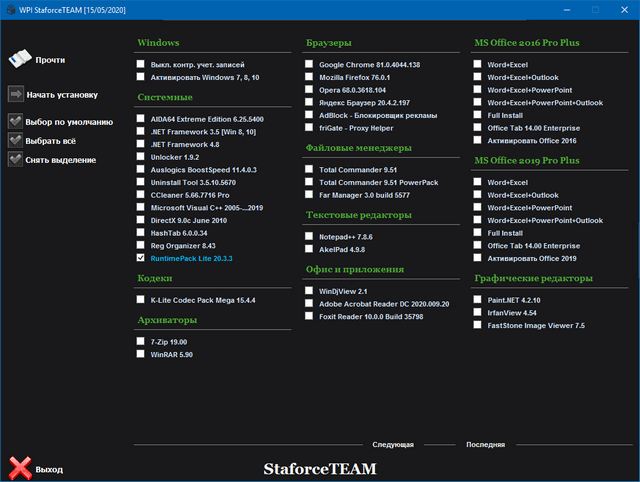Image resolution: width=640 pixels, height=482 pixels.
Task: Click Microsoft Visual C++ 2005-2019 label
Action: pos(207,208)
